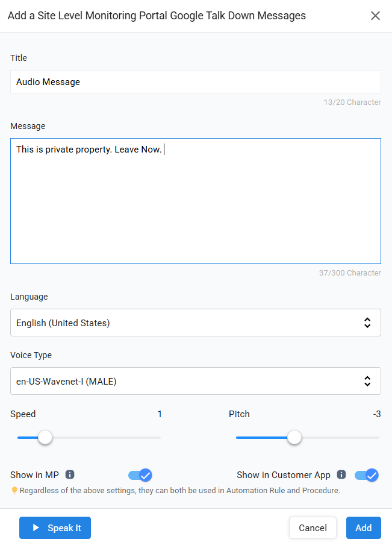Click the Voice Type up-down arrows icon
This screenshot has height=545, width=392.
coord(367,381)
